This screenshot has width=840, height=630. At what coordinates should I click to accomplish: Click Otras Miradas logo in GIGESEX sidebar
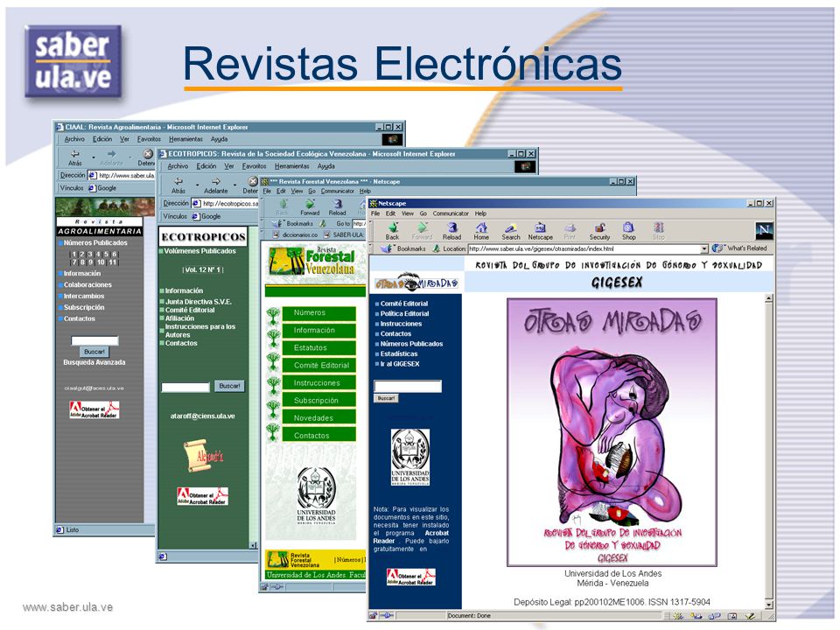416,283
